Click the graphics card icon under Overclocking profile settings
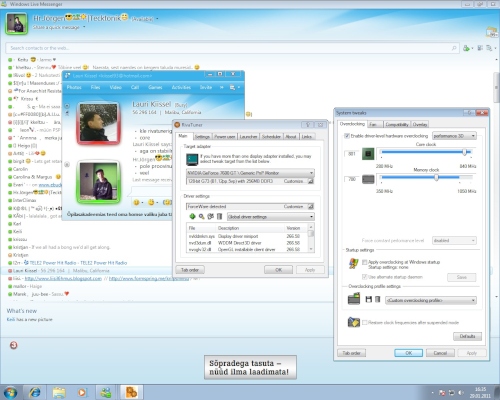Viewport: 500px width, 400px height. [354, 299]
